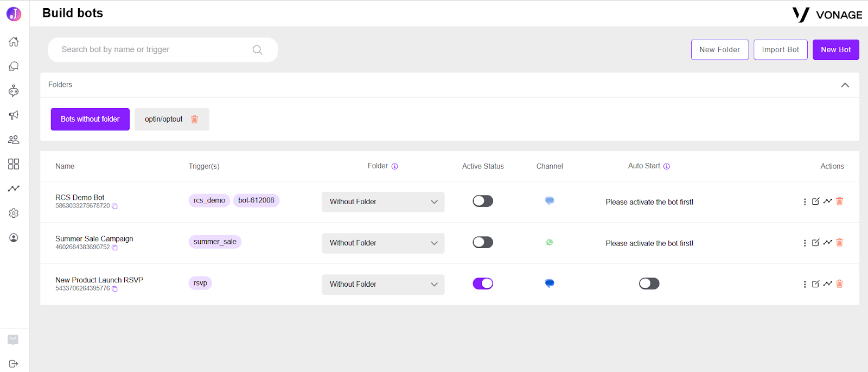Copy the RCS Demo Bot ID
Screen dimensions: 868x372
click(114, 206)
